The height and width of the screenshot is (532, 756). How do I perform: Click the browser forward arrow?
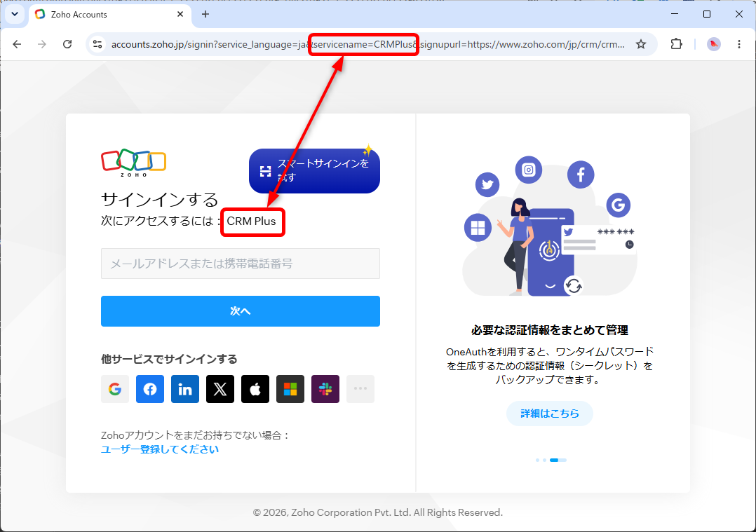(42, 44)
